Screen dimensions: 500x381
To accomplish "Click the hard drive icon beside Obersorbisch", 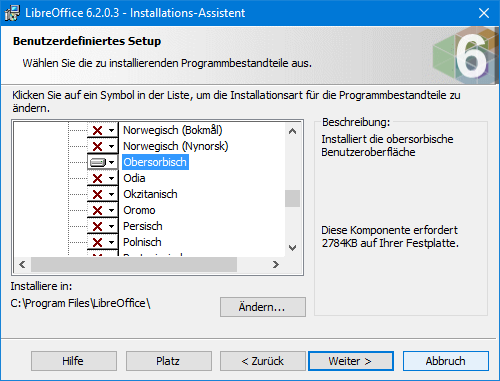I will 98,162.
